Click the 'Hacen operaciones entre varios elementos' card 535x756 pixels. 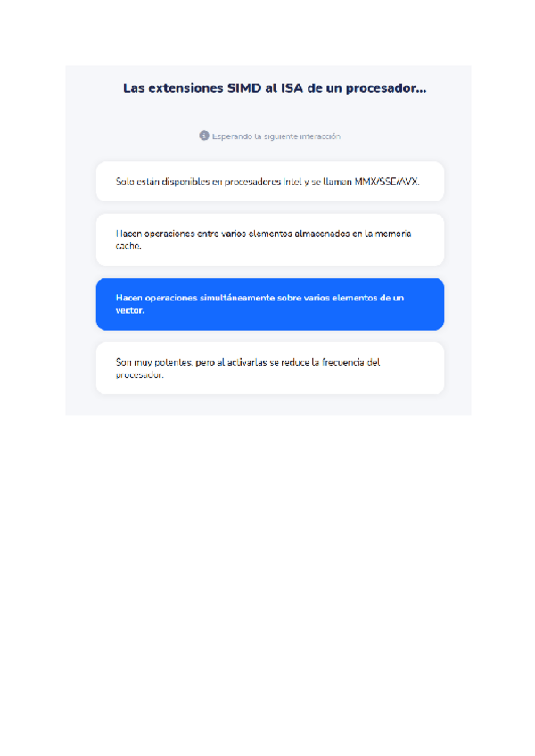[270, 240]
